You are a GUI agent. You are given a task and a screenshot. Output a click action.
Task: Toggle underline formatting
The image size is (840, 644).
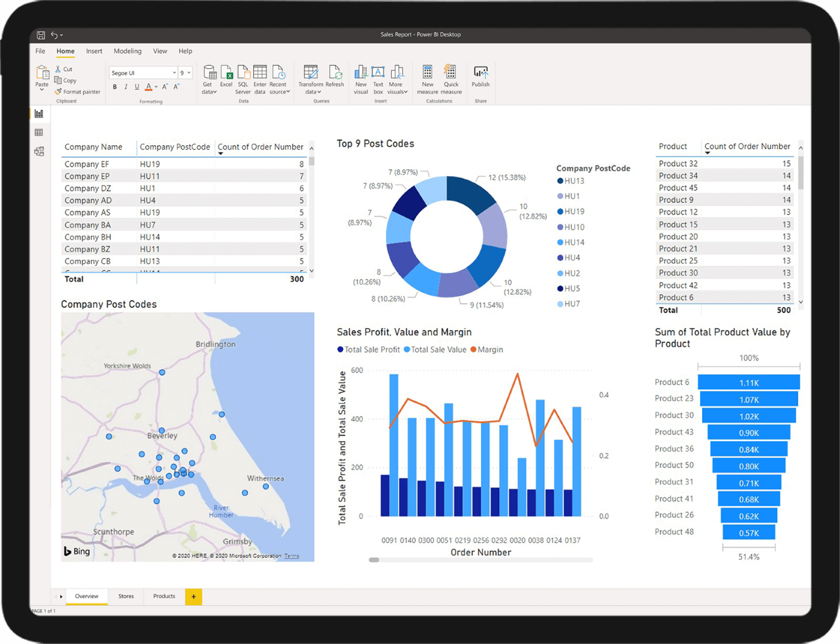tap(137, 87)
